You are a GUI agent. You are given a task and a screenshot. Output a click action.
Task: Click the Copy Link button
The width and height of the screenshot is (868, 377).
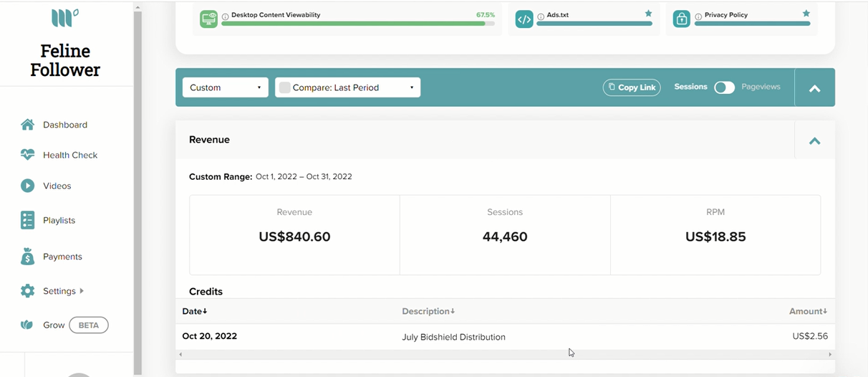pos(632,87)
